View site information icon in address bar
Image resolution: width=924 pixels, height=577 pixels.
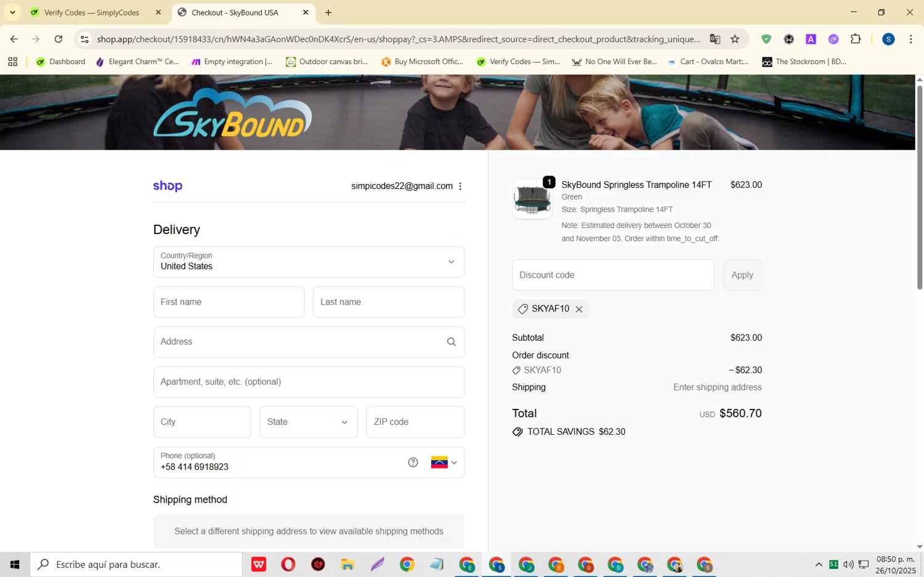(85, 39)
